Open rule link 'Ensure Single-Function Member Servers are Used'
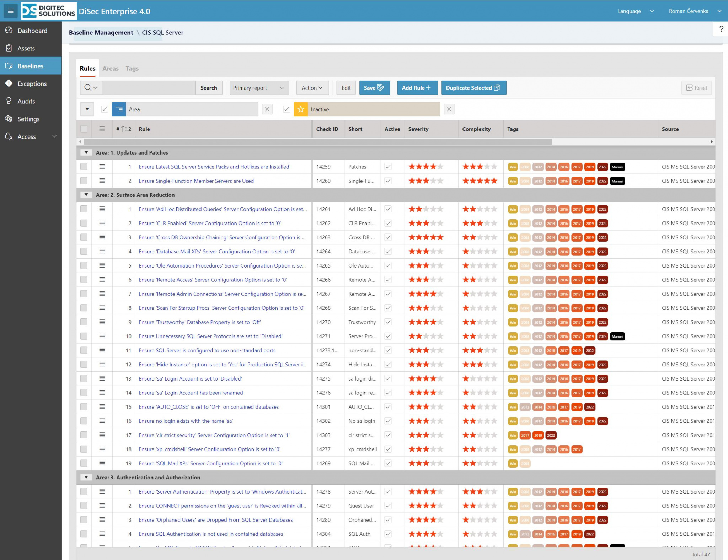 (196, 181)
